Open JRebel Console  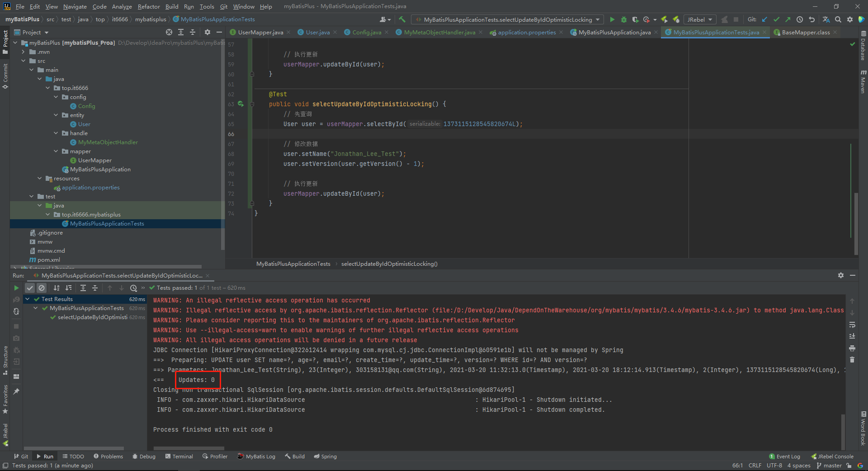coord(832,457)
